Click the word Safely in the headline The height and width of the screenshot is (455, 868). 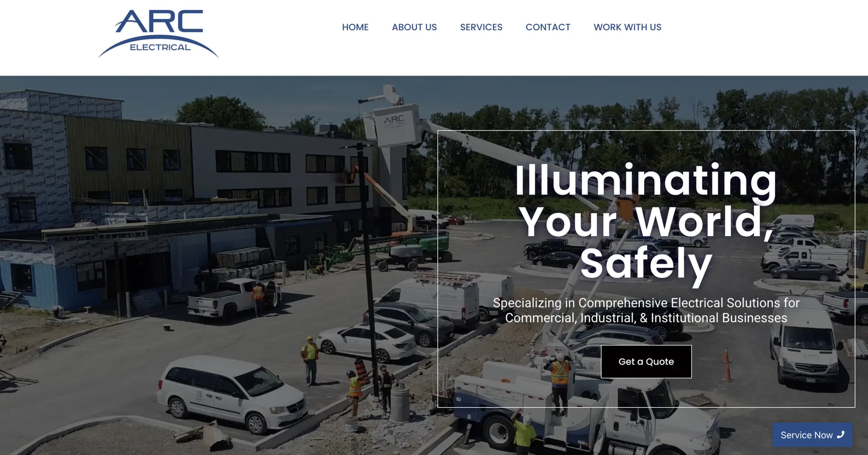pyautogui.click(x=646, y=264)
